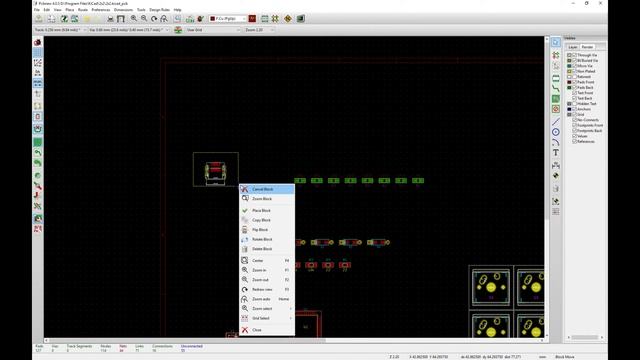Toggle the References visibility checkbox
Image resolution: width=640 pixels, height=360 pixels.
click(x=574, y=141)
